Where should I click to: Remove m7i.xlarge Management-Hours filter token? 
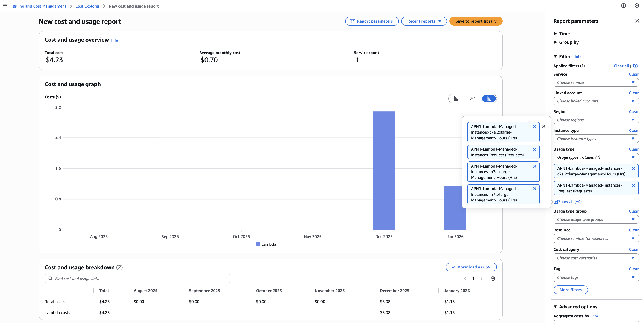[x=534, y=189]
